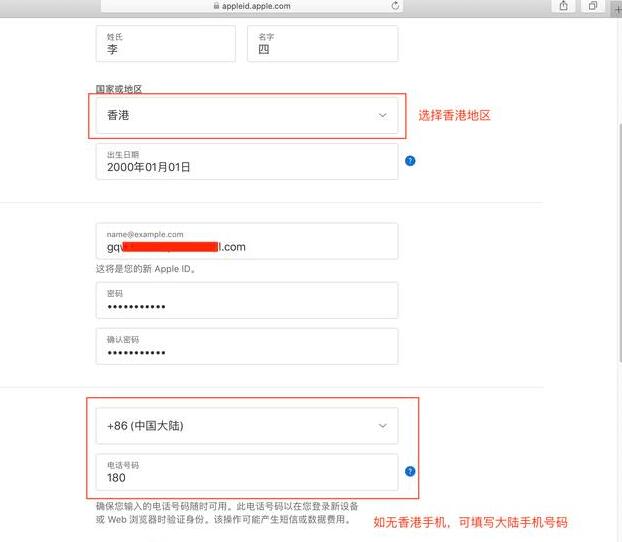The height and width of the screenshot is (542, 622).
Task: Click the Apple ID email address field
Action: click(247, 241)
